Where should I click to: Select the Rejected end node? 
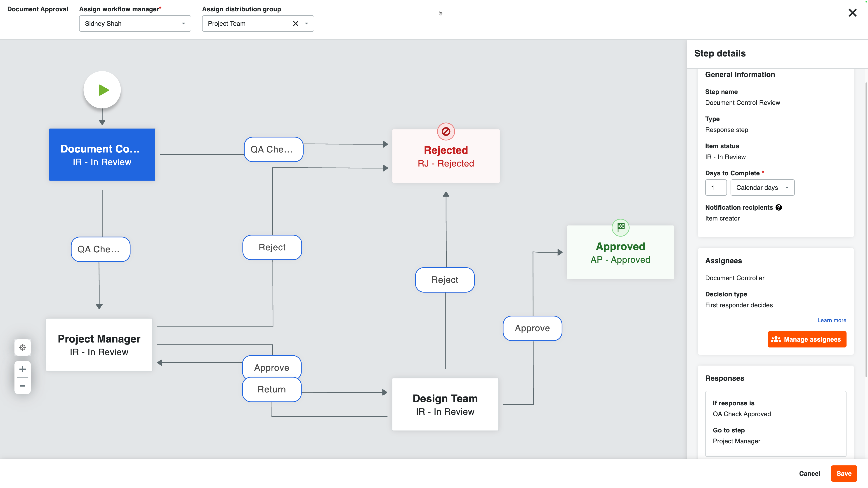[446, 156]
